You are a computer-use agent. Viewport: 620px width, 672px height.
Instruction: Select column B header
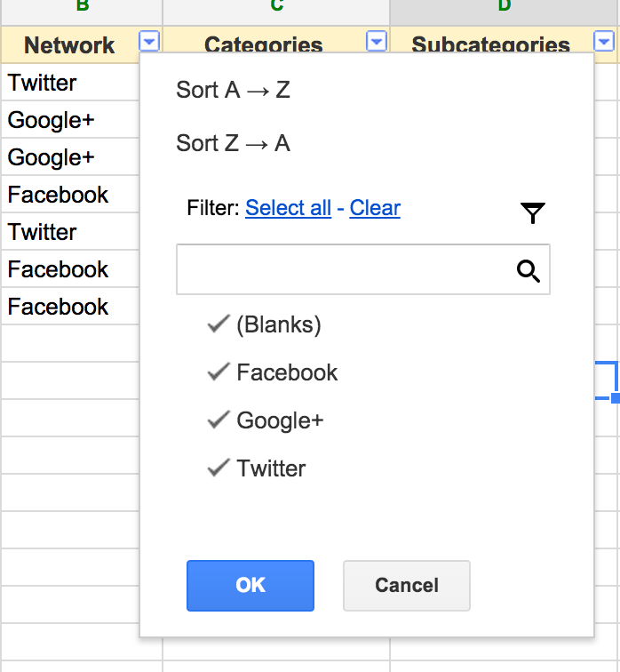click(82, 7)
